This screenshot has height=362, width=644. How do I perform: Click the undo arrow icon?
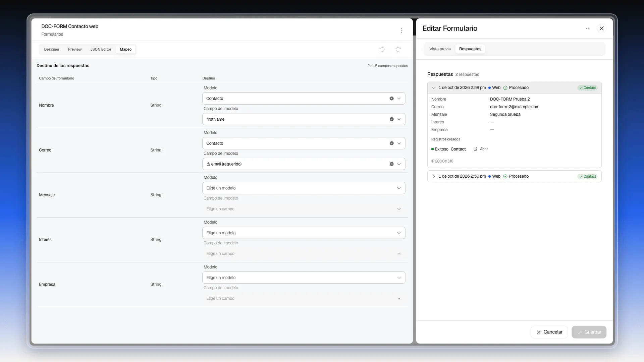(x=382, y=49)
